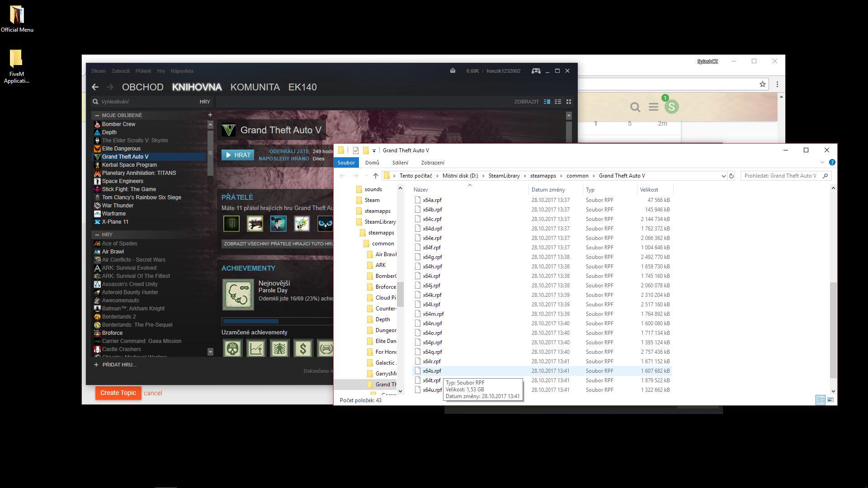868x488 pixels.
Task: Click the plus icon beside PŘIDAT HRU
Action: click(96, 365)
